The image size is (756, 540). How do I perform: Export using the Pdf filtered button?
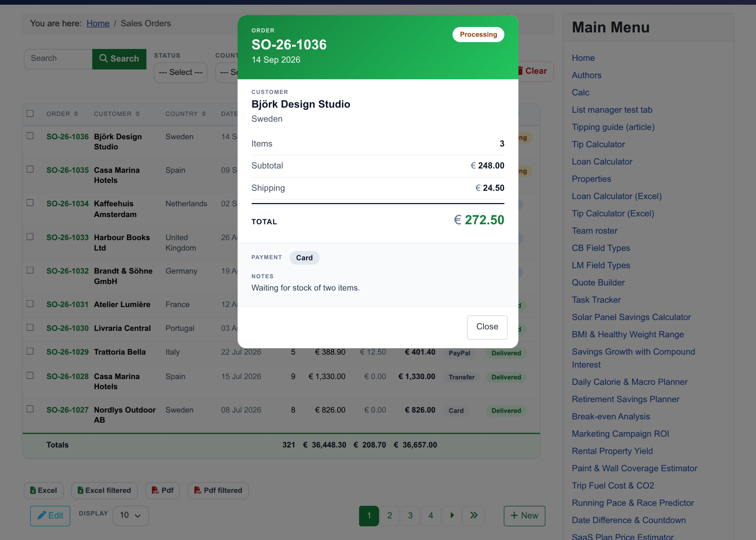[218, 490]
